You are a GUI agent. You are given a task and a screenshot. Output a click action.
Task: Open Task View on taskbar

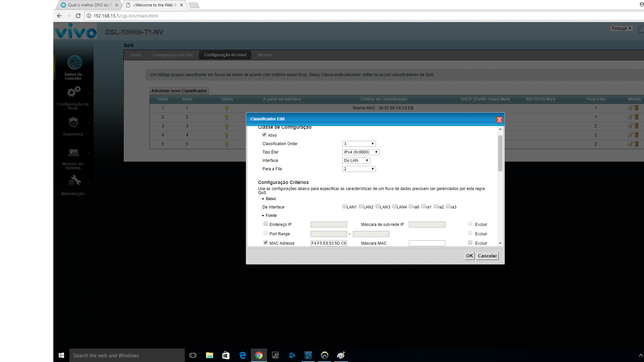(193, 355)
